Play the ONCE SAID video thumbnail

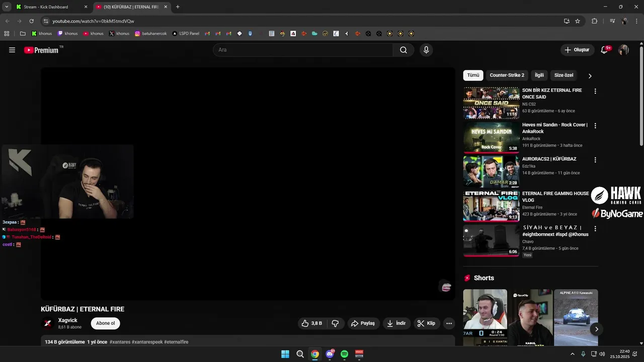point(491,103)
